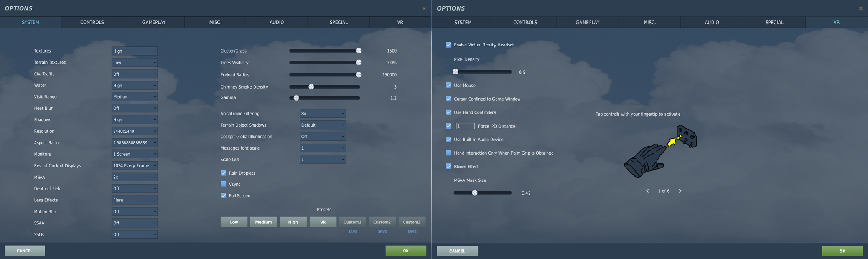Screen dimensions: 868x259
Task: Enable Hand Interaction Only When Palm Grip
Action: [x=449, y=153]
